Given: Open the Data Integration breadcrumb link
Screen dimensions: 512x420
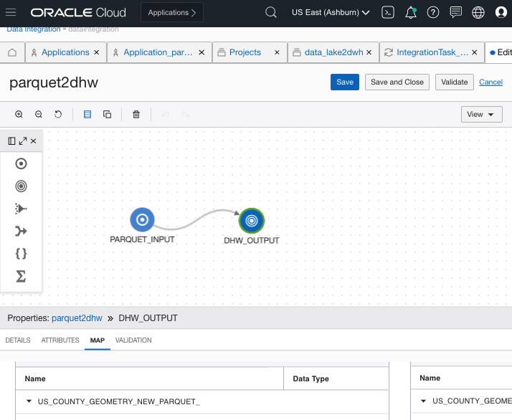Looking at the screenshot, I should (x=34, y=29).
